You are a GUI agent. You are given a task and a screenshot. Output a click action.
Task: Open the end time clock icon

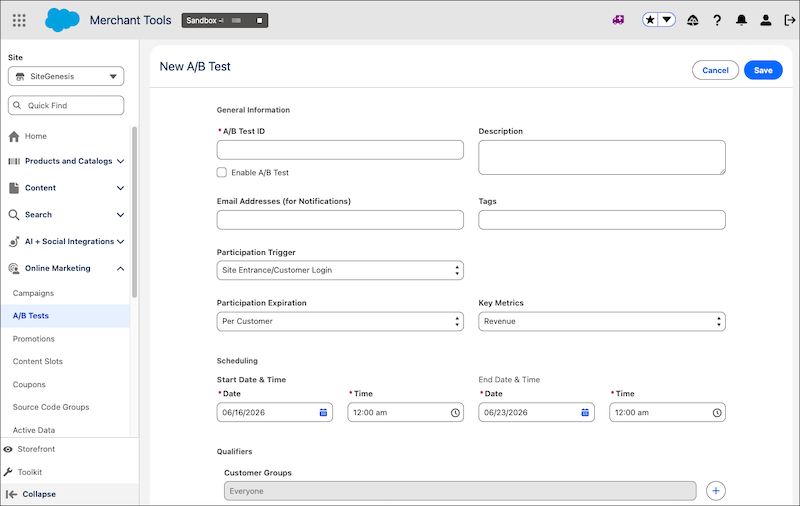[717, 413]
